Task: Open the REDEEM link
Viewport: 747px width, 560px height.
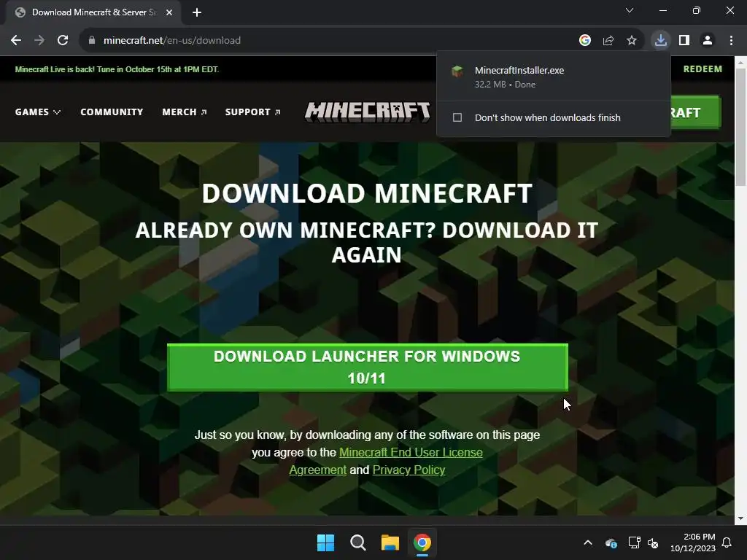Action: pos(703,69)
